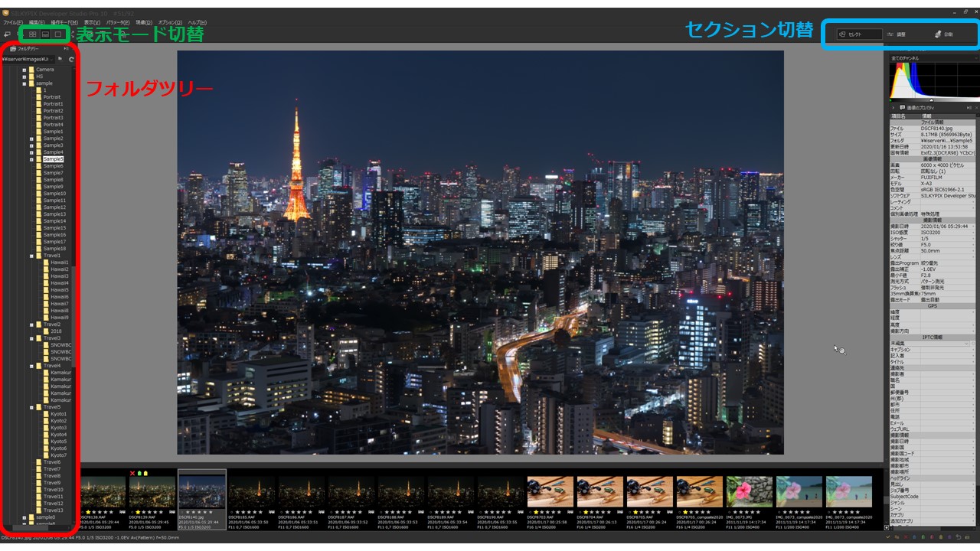
Task: Switch to single preview display mode icon
Action: (x=58, y=34)
